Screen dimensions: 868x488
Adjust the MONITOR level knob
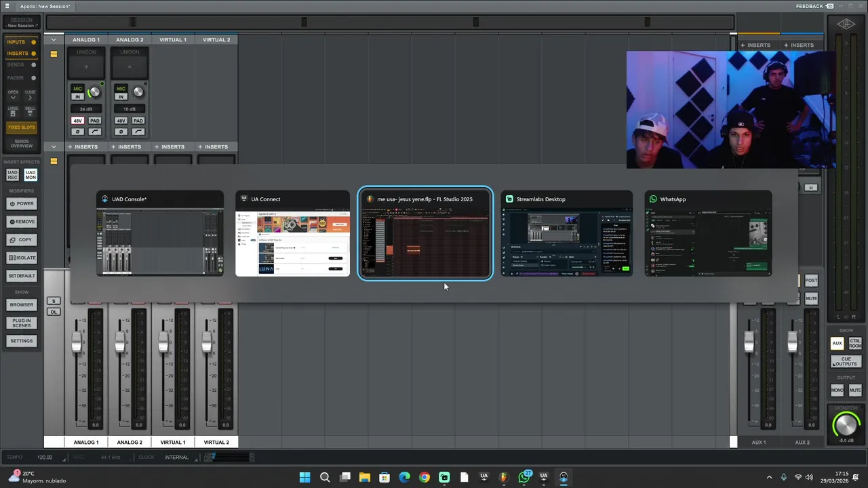pyautogui.click(x=846, y=424)
